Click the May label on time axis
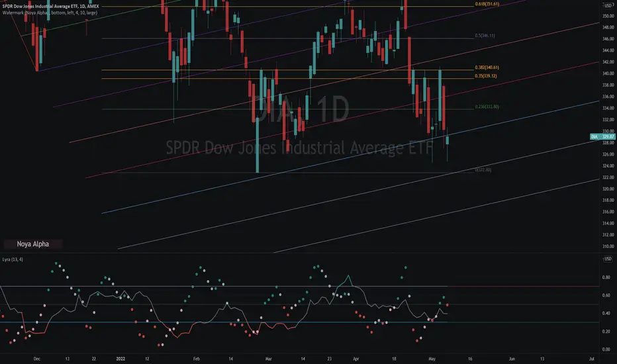The image size is (617, 364). tap(432, 359)
